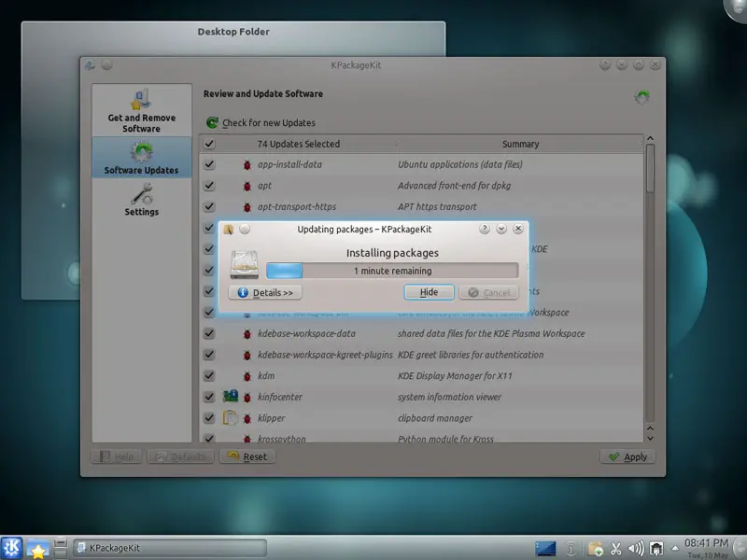This screenshot has height=560, width=747.
Task: Click the red bug icon beside kdebase-workspace-kgreet-plugins
Action: click(247, 355)
